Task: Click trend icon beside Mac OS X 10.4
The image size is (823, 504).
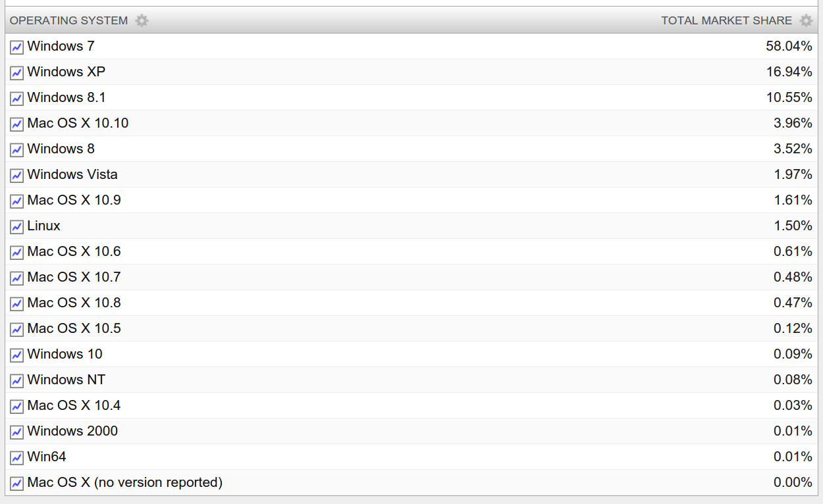Action: coord(16,407)
